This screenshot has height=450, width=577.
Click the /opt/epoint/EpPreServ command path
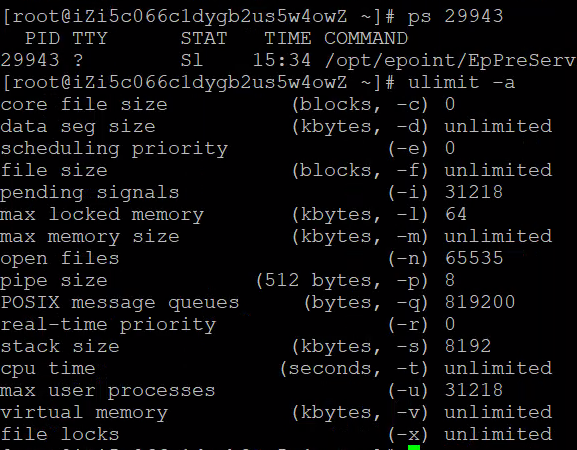tap(450, 61)
